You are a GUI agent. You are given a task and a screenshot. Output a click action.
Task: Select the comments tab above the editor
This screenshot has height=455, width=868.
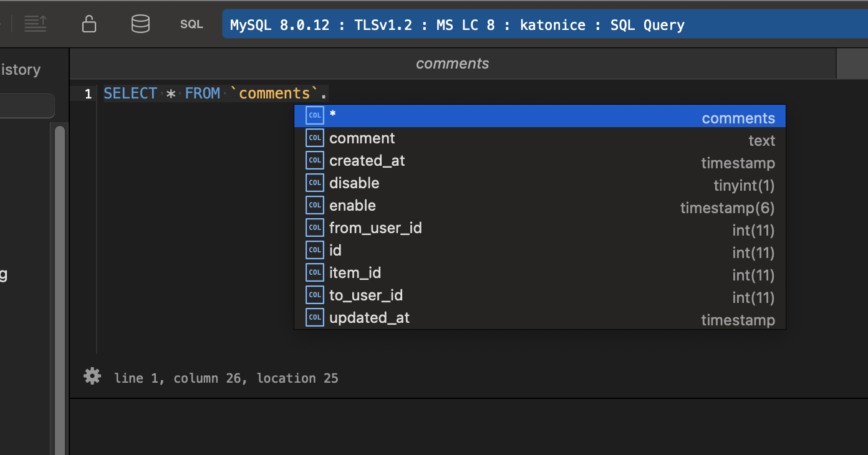click(x=452, y=63)
